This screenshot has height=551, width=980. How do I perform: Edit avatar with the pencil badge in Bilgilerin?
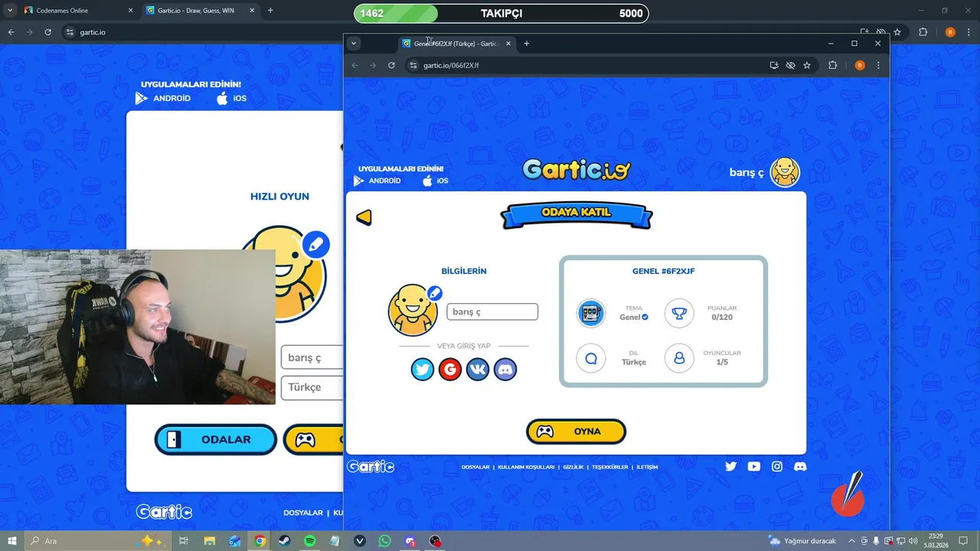tap(434, 293)
